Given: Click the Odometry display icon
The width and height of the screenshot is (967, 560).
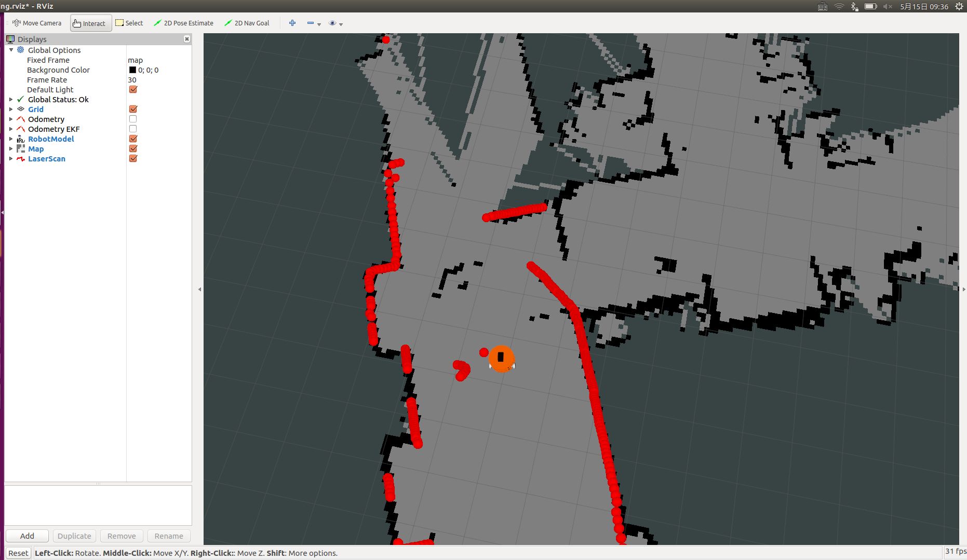Looking at the screenshot, I should [21, 119].
